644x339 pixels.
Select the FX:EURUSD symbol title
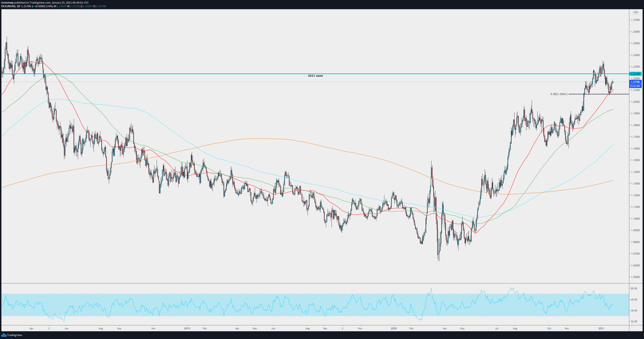pyautogui.click(x=8, y=6)
